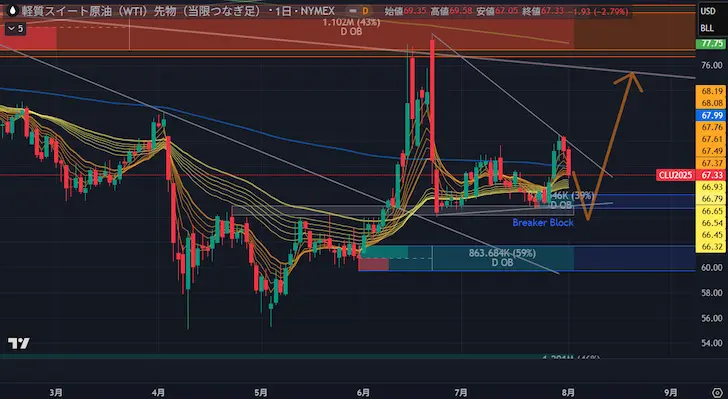Click 9月 on the time axis

670,393
